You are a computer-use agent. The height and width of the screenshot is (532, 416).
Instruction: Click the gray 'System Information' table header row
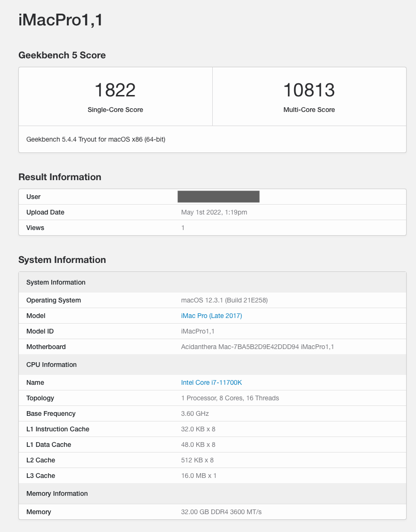pyautogui.click(x=212, y=282)
